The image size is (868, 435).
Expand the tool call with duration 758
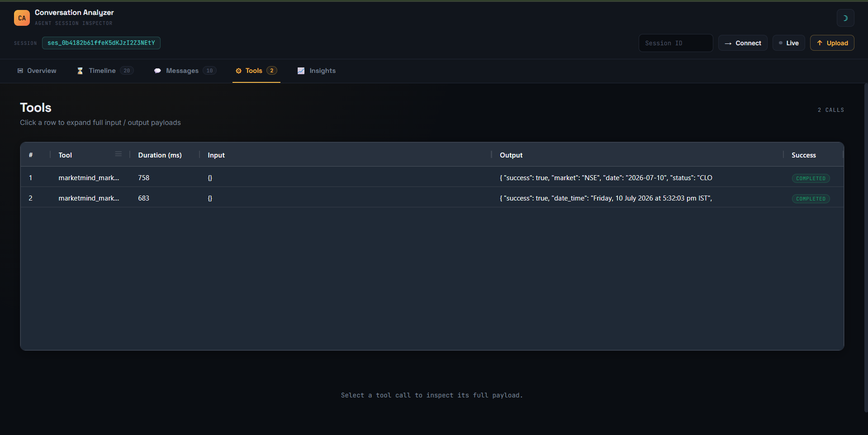pos(432,178)
